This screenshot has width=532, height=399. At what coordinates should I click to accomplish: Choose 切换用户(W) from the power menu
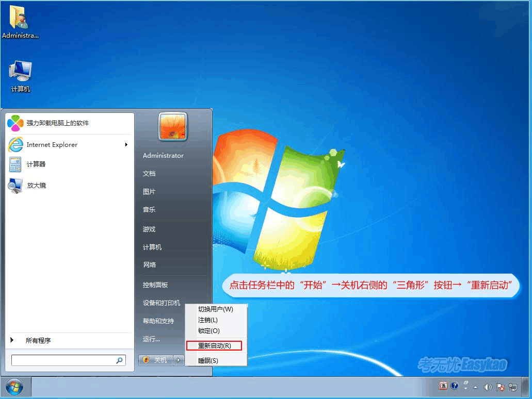[216, 309]
